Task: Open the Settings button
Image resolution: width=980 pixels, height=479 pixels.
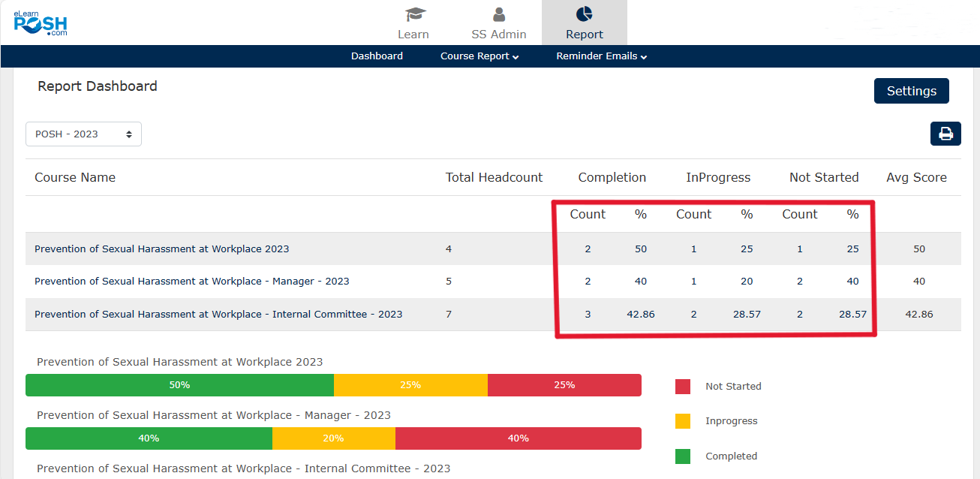Action: point(911,91)
